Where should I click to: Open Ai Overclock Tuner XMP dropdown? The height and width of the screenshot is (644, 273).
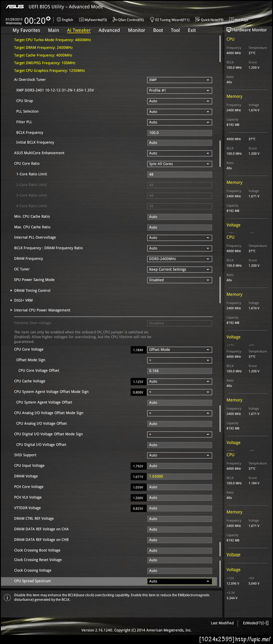pyautogui.click(x=180, y=80)
